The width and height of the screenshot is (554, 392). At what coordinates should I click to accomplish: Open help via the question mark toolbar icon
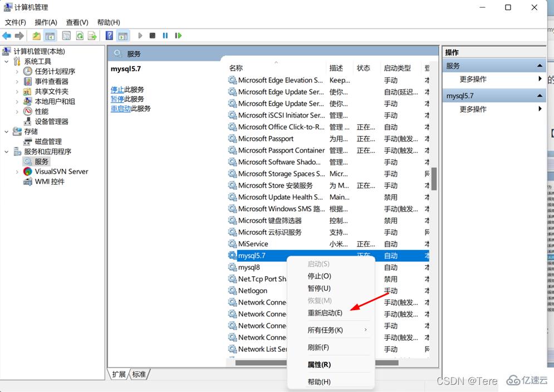pyautogui.click(x=109, y=35)
